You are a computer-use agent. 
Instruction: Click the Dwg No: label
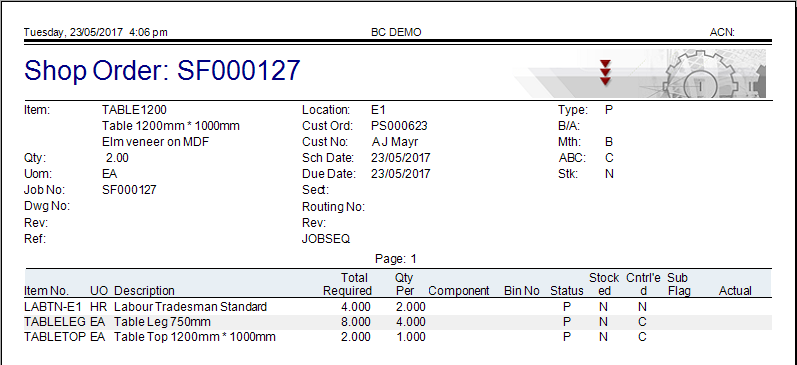(x=47, y=206)
